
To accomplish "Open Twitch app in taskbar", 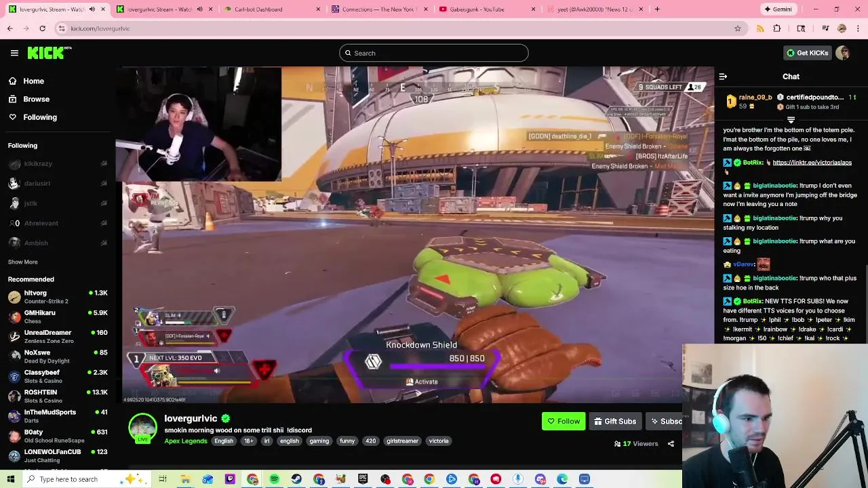I will (230, 479).
